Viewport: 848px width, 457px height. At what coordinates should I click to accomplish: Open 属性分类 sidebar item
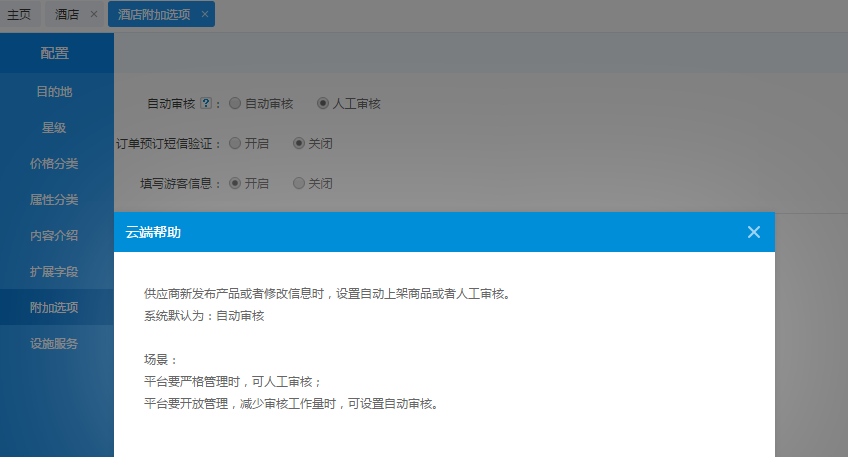click(54, 200)
